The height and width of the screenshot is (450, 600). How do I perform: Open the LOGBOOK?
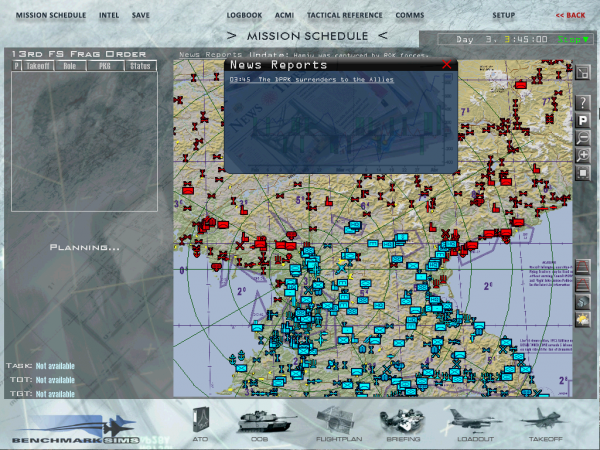click(x=244, y=15)
